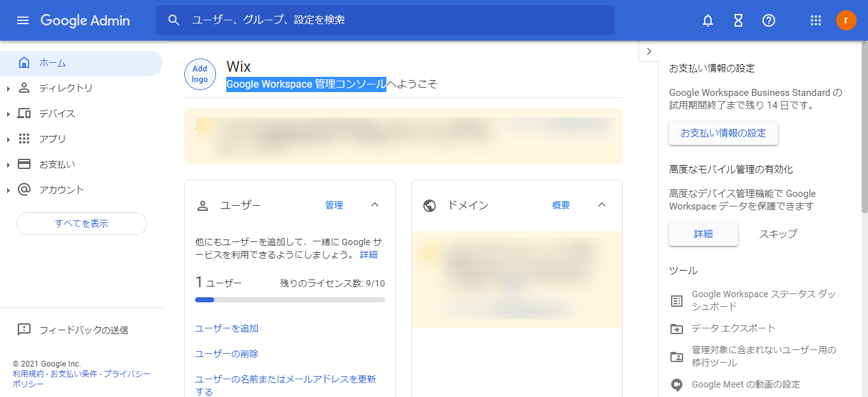Image resolution: width=868 pixels, height=397 pixels.
Task: Open データ エクスポート tool
Action: click(734, 328)
